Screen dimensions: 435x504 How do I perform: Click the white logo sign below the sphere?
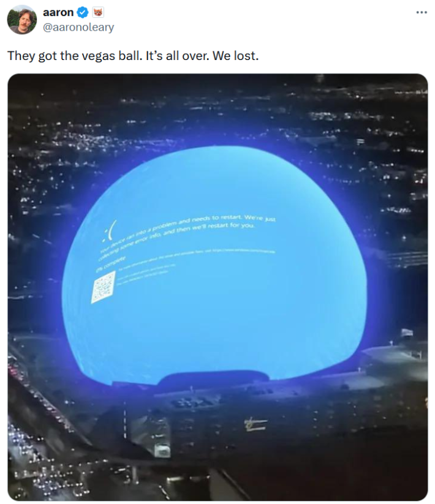pyautogui.click(x=255, y=424)
